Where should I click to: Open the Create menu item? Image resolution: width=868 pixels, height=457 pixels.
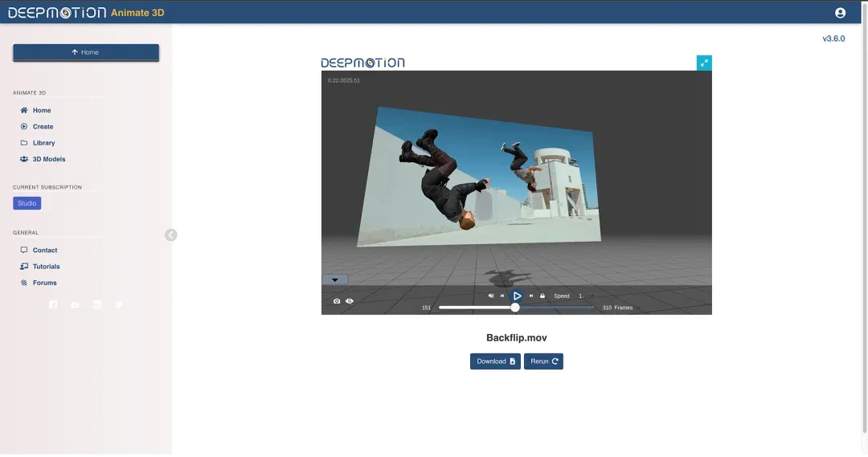(43, 127)
